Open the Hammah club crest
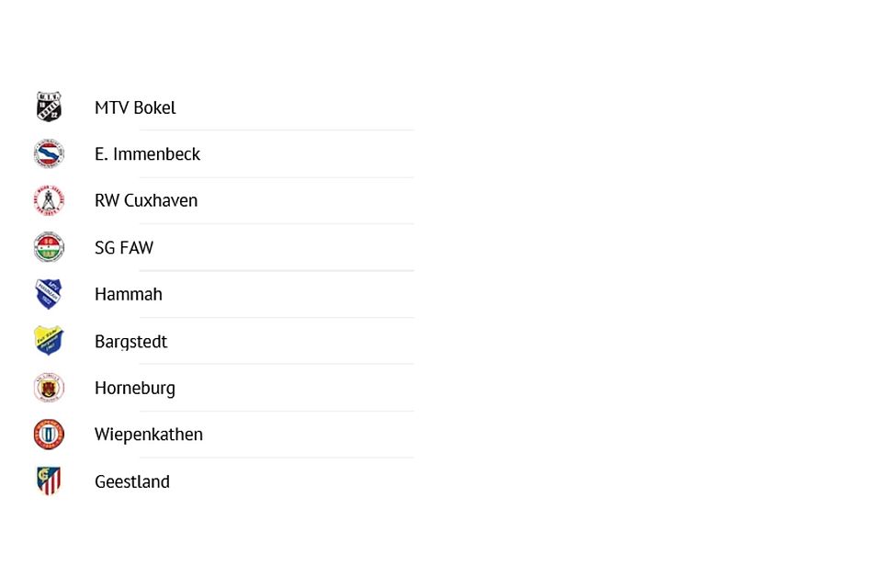This screenshot has height=588, width=882. (x=49, y=294)
